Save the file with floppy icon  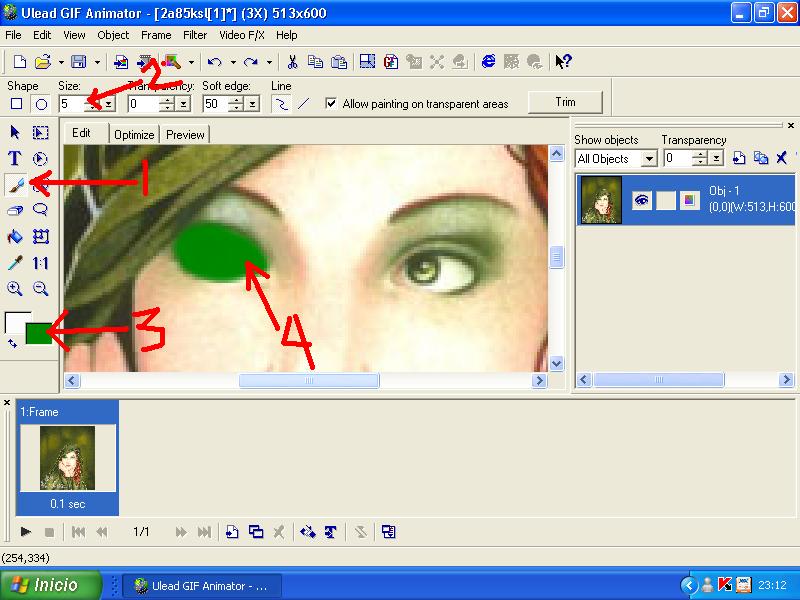(79, 62)
